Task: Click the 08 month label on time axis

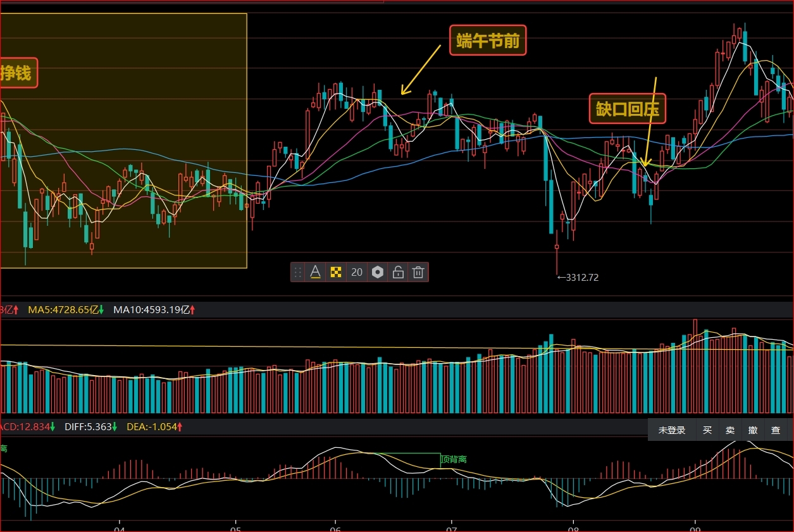Action: coord(574,530)
